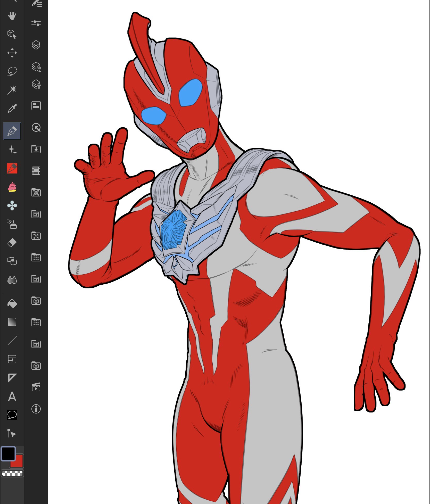430x504 pixels.
Task: Choose the Gradient tool
Action: [12, 322]
